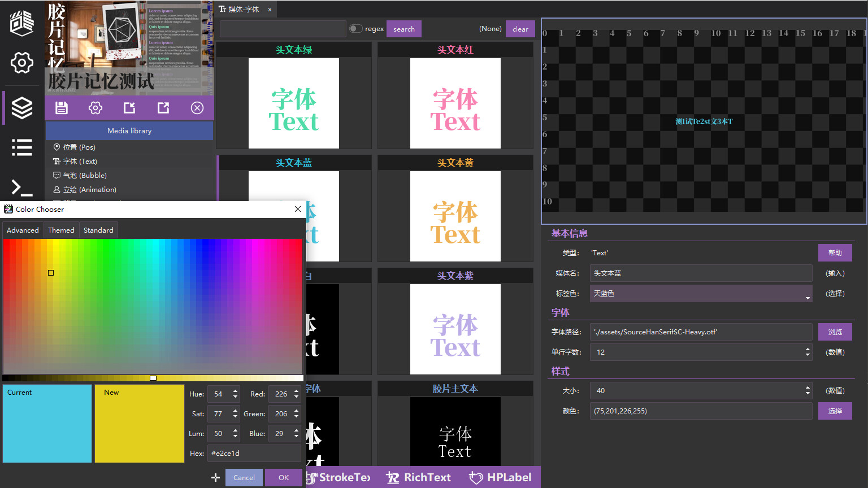Click the search button
Image resolution: width=868 pixels, height=488 pixels.
click(403, 28)
